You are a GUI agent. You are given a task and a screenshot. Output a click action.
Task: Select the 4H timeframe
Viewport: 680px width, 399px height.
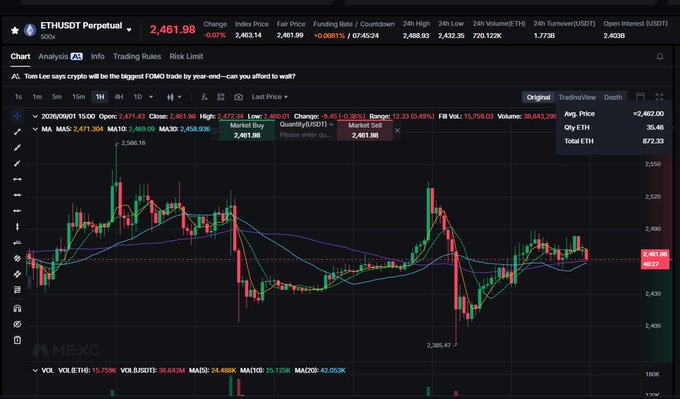coord(118,97)
